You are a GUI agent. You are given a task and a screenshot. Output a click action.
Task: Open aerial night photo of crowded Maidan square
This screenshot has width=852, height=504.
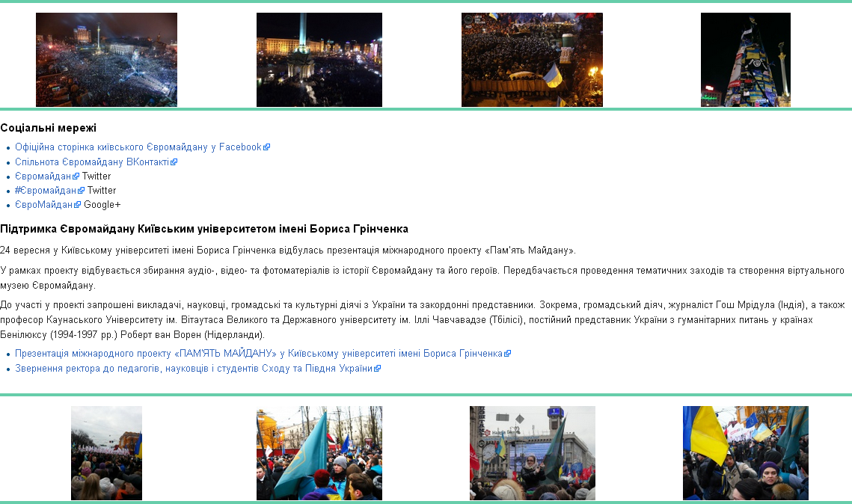[106, 60]
